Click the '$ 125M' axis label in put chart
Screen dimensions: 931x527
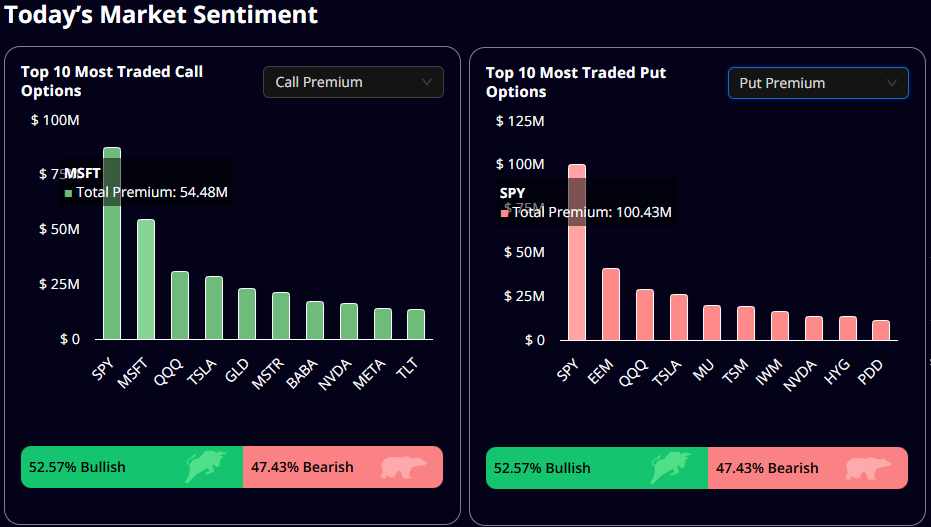pyautogui.click(x=520, y=121)
